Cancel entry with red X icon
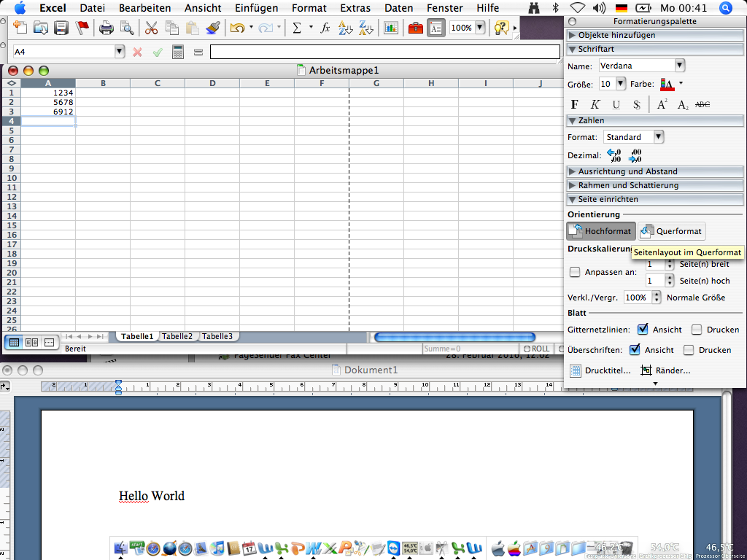This screenshot has width=747, height=560. [137, 52]
